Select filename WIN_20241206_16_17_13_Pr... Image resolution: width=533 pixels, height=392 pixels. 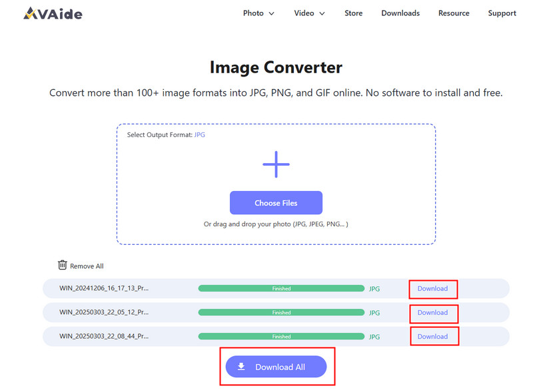pyautogui.click(x=104, y=288)
